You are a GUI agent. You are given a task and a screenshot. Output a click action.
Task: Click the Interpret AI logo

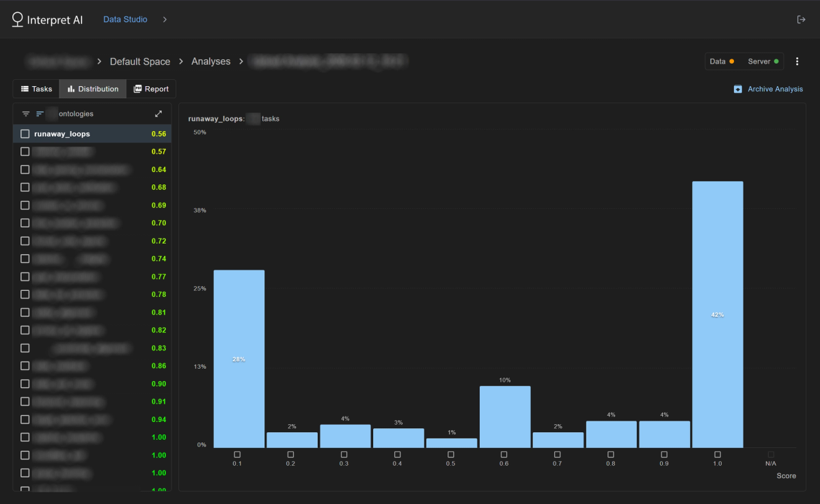tap(47, 19)
